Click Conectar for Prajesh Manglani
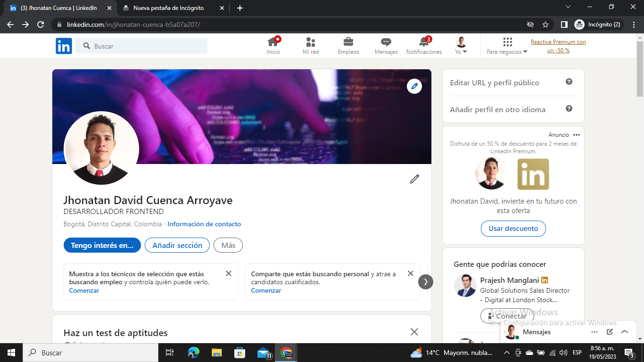 [x=507, y=316]
